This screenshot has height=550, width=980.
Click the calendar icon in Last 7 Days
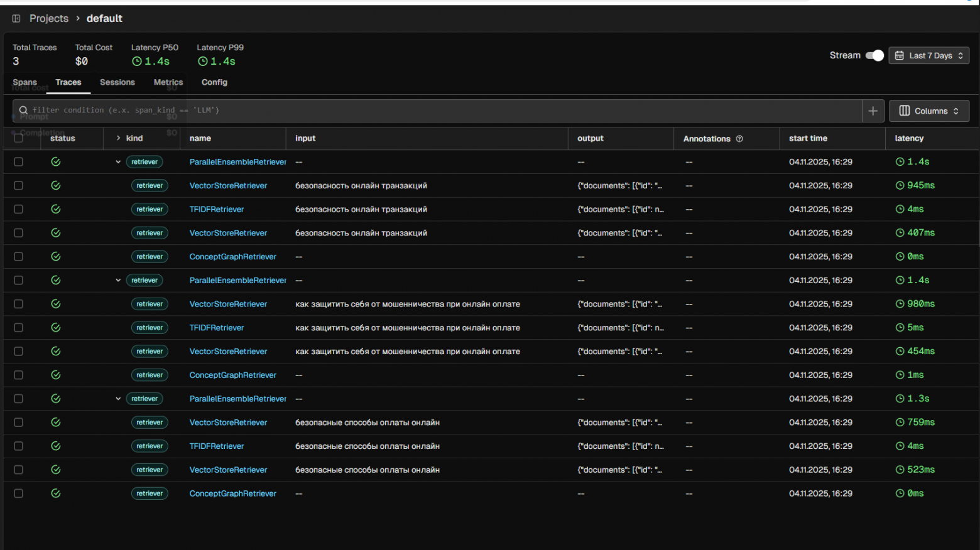pyautogui.click(x=900, y=56)
